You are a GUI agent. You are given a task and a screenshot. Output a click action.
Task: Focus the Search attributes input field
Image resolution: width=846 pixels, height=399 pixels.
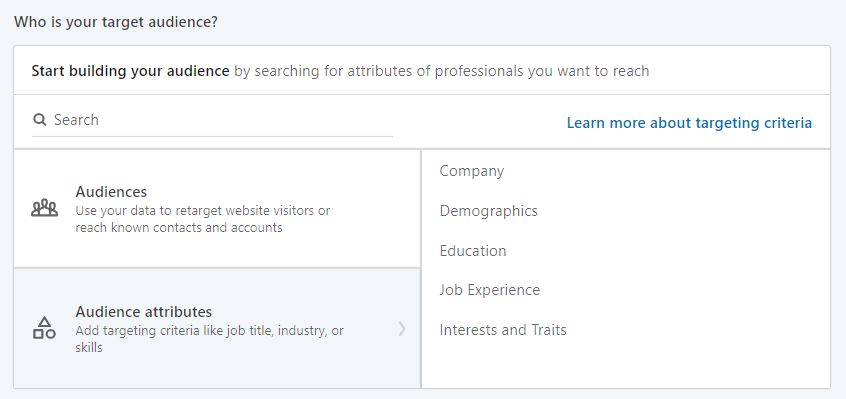(x=213, y=120)
